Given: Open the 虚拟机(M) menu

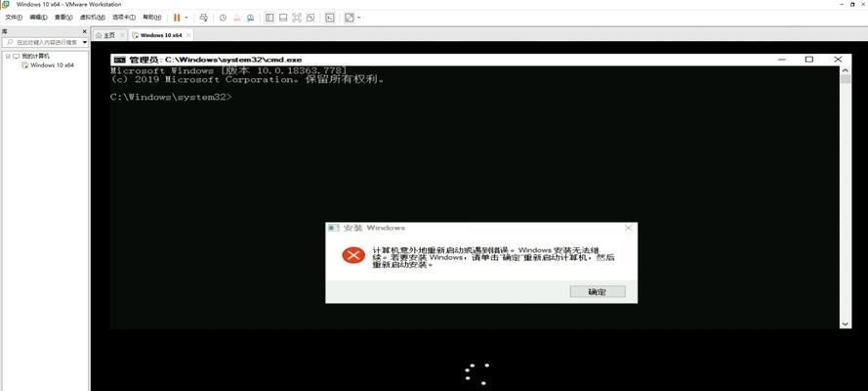Looking at the screenshot, I should (92, 18).
